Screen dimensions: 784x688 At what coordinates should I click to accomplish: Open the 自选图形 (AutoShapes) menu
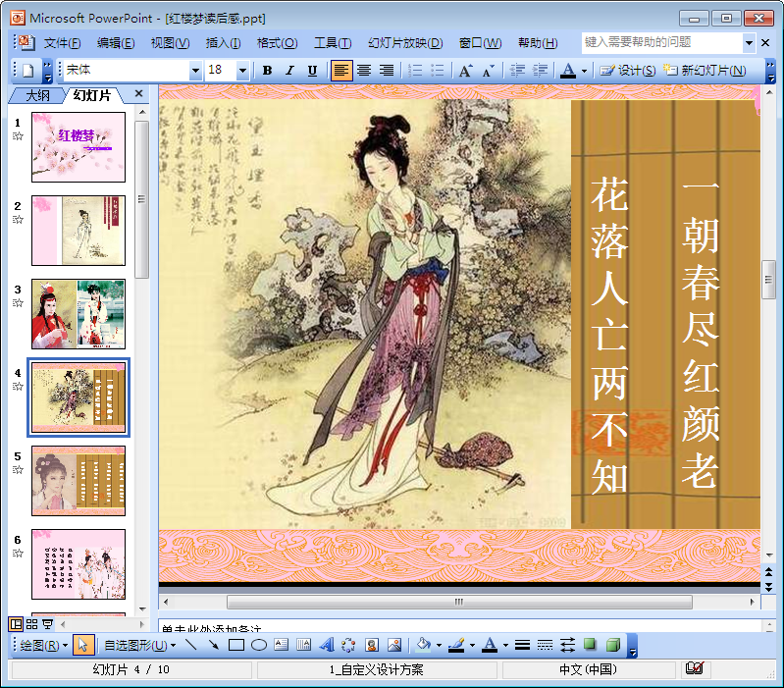[x=139, y=646]
